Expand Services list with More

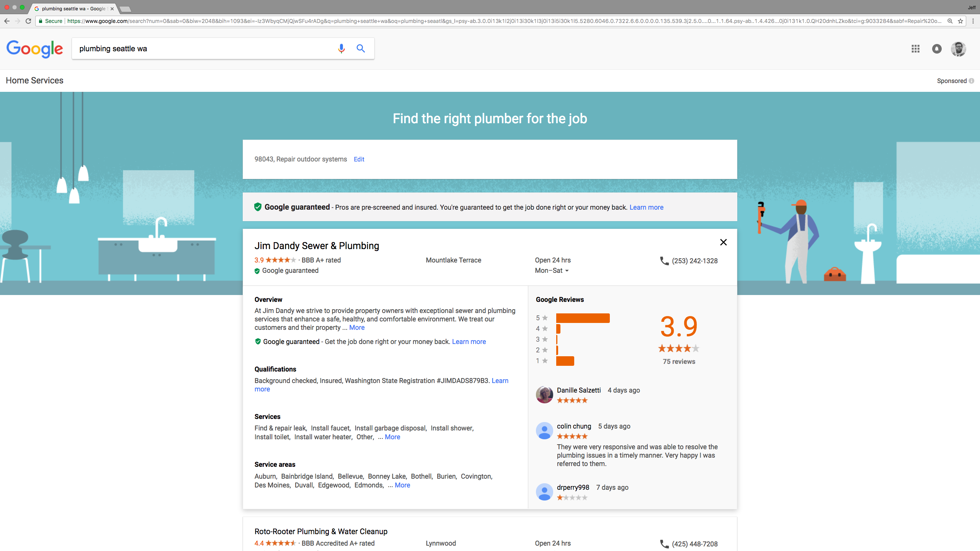point(392,437)
